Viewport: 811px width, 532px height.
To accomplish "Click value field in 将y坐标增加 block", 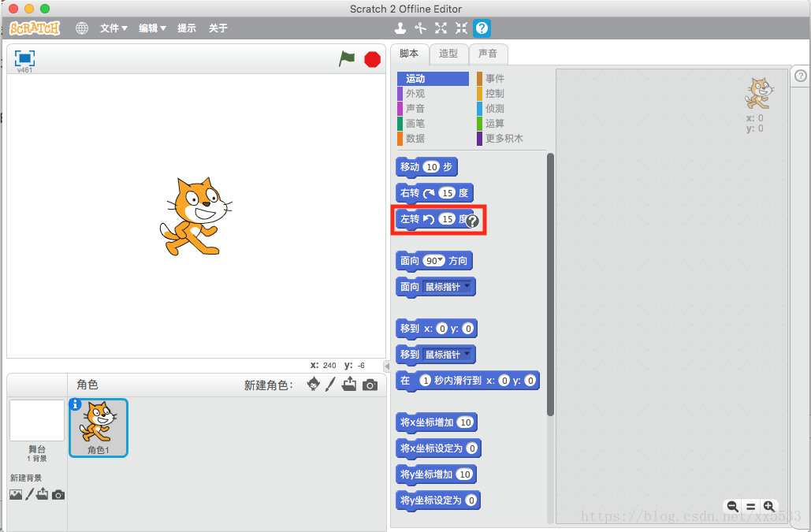I will [465, 474].
